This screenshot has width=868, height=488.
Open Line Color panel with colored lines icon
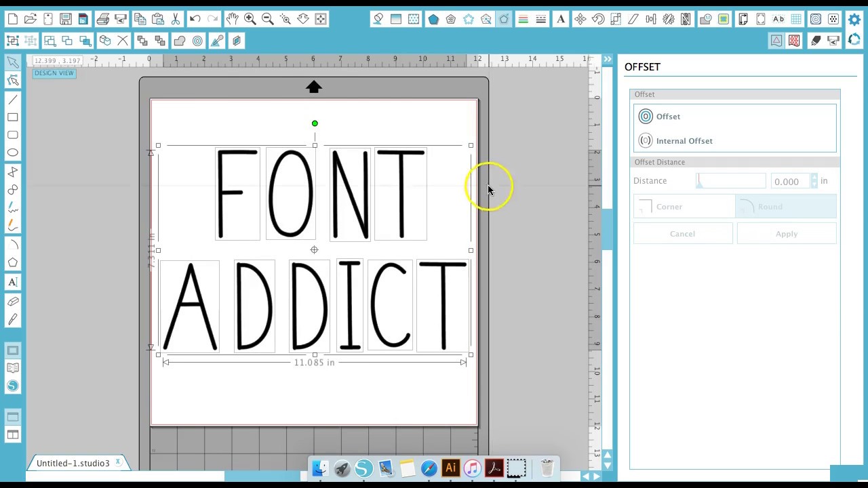(x=524, y=19)
